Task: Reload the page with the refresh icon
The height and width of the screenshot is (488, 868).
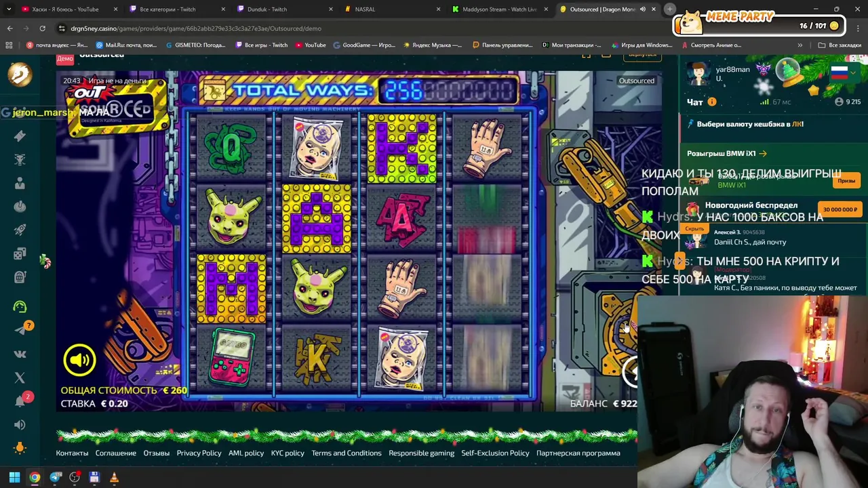Action: [x=42, y=28]
